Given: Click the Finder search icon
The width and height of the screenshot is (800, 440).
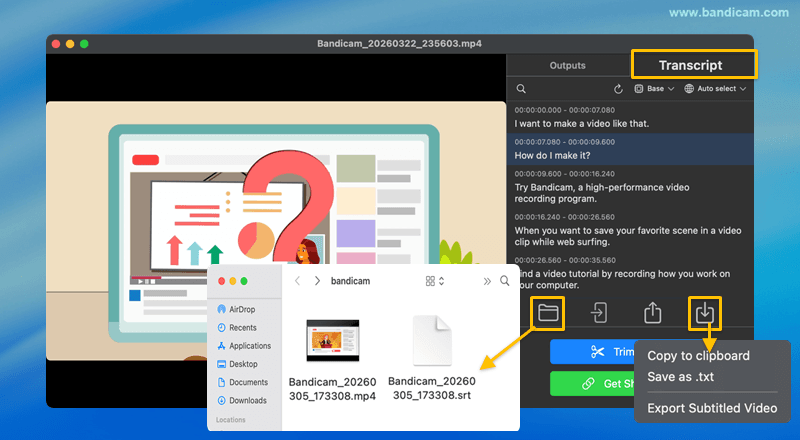Looking at the screenshot, I should click(504, 281).
